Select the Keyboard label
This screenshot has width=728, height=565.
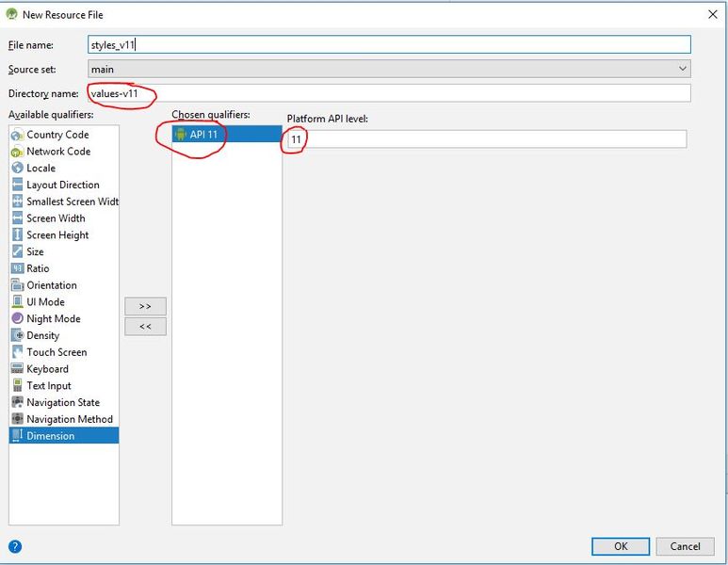pyautogui.click(x=47, y=368)
